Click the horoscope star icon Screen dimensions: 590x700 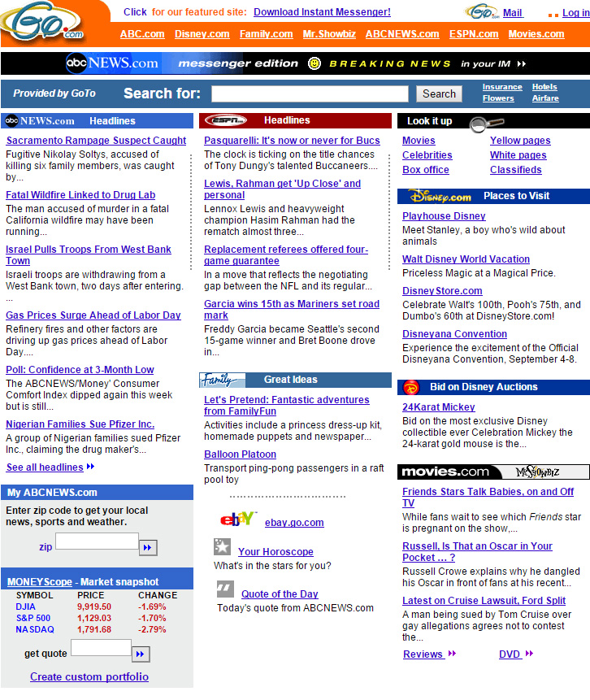tap(222, 547)
